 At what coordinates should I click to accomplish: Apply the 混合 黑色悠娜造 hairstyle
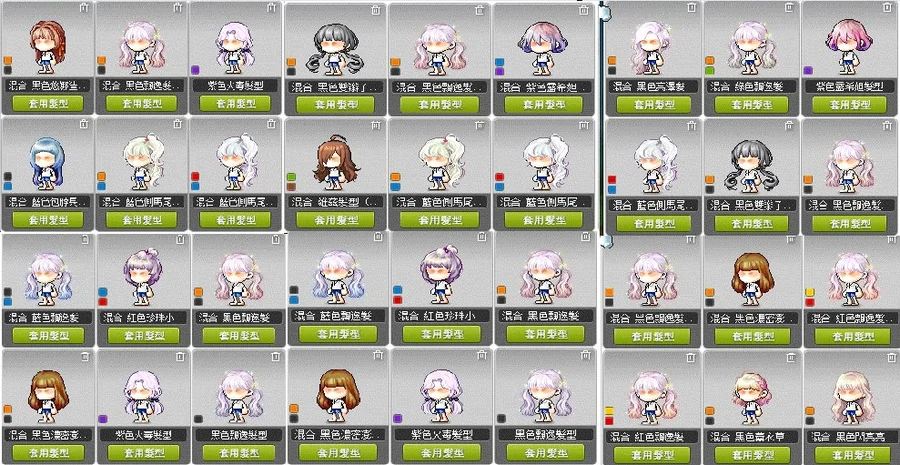point(48,103)
